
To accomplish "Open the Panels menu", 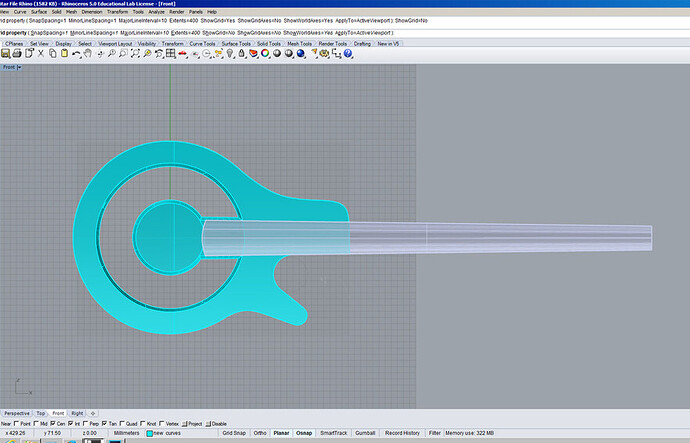I will coord(196,12).
